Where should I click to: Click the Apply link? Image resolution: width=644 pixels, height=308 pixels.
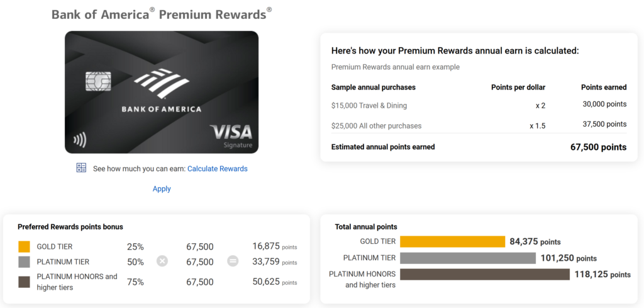[162, 189]
